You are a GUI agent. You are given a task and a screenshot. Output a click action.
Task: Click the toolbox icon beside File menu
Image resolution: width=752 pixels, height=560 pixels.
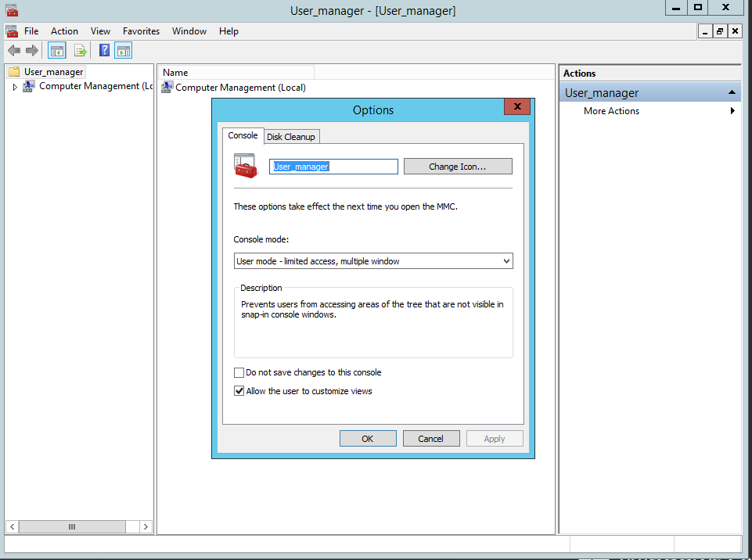(x=12, y=31)
